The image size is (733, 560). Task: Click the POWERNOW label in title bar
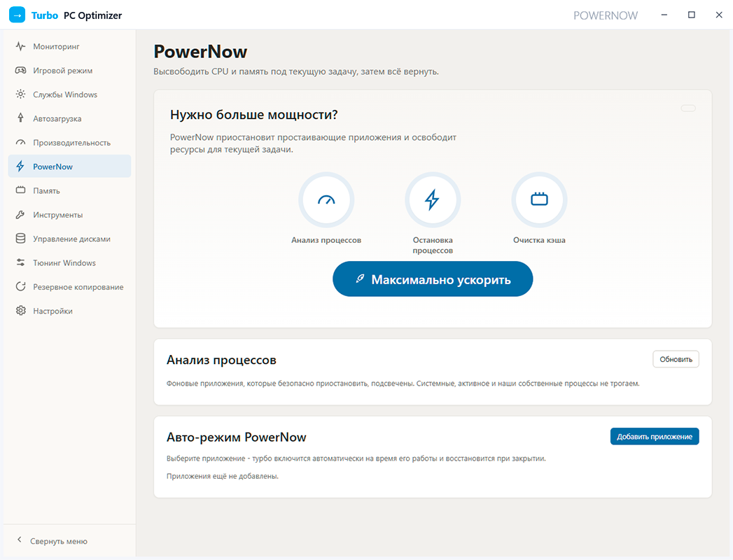pyautogui.click(x=606, y=15)
